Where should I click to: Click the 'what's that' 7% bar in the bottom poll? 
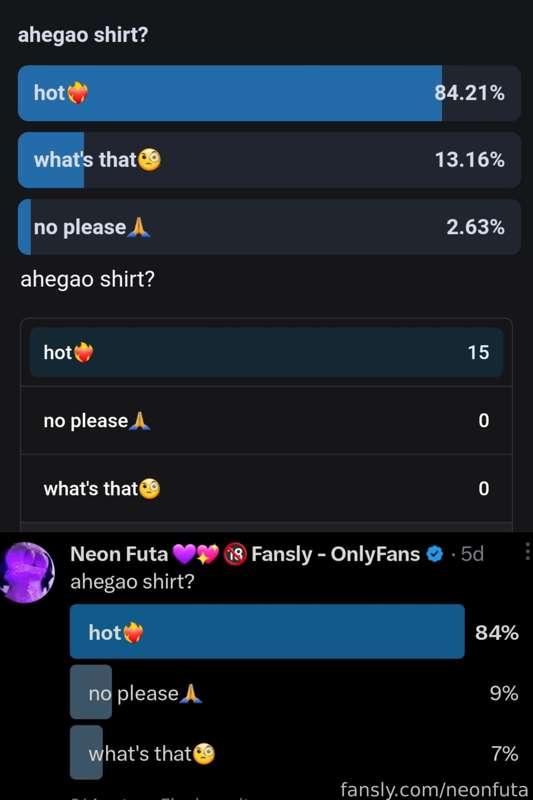point(294,753)
